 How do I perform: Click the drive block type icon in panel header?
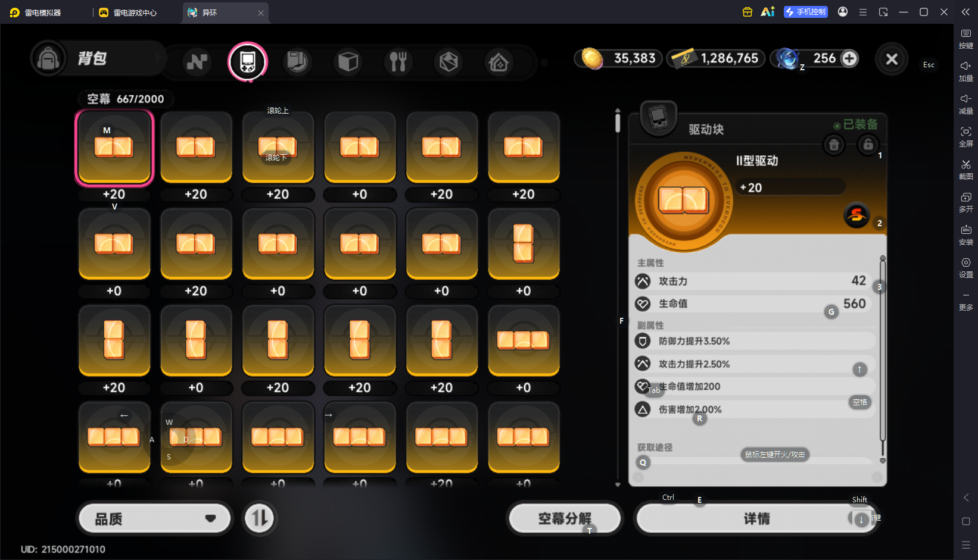point(658,117)
